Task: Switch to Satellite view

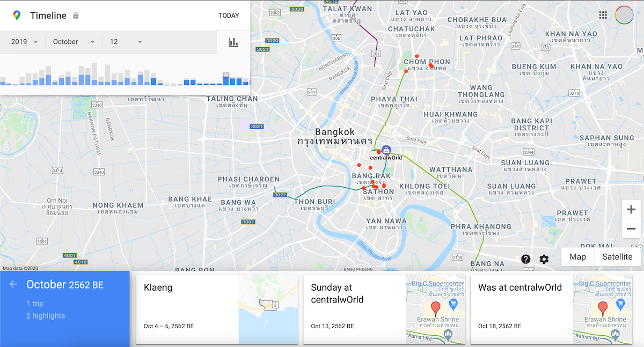Action: pos(617,257)
